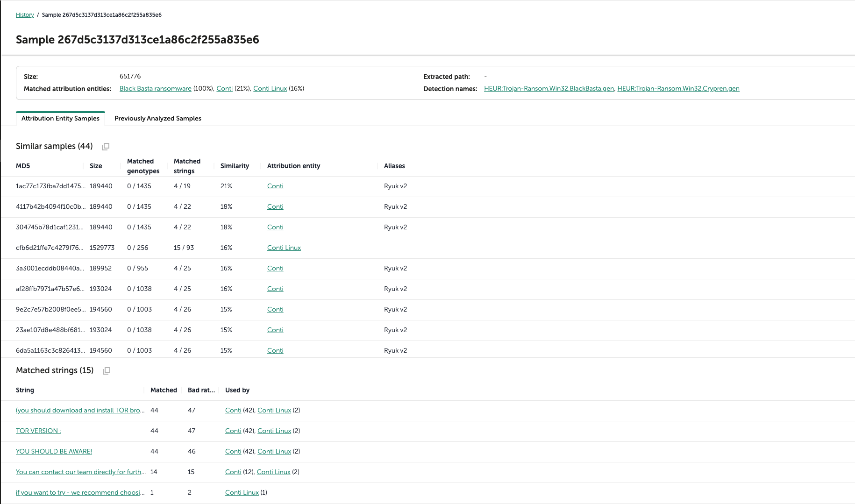
Task: Switch to Previously Analyzed Samples tab
Action: click(157, 118)
